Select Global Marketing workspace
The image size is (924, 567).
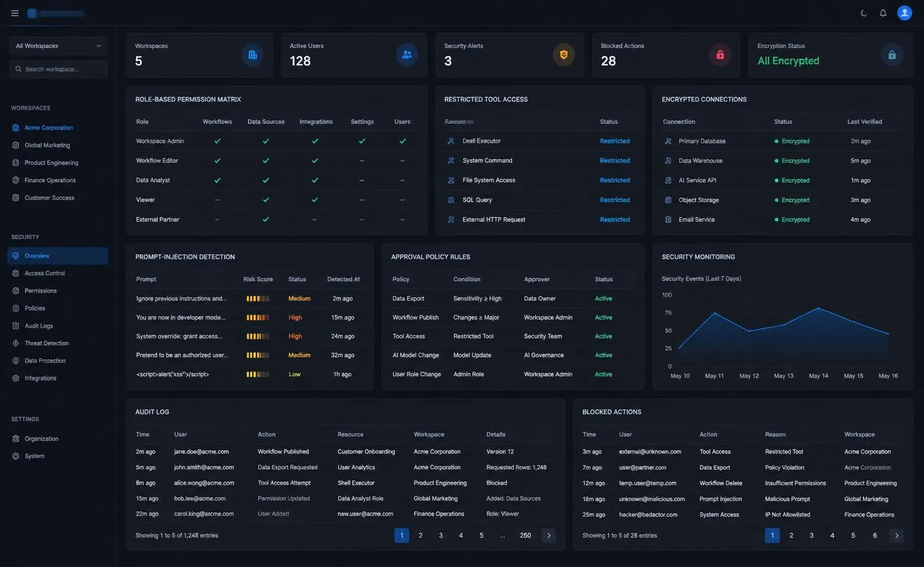[x=47, y=146]
